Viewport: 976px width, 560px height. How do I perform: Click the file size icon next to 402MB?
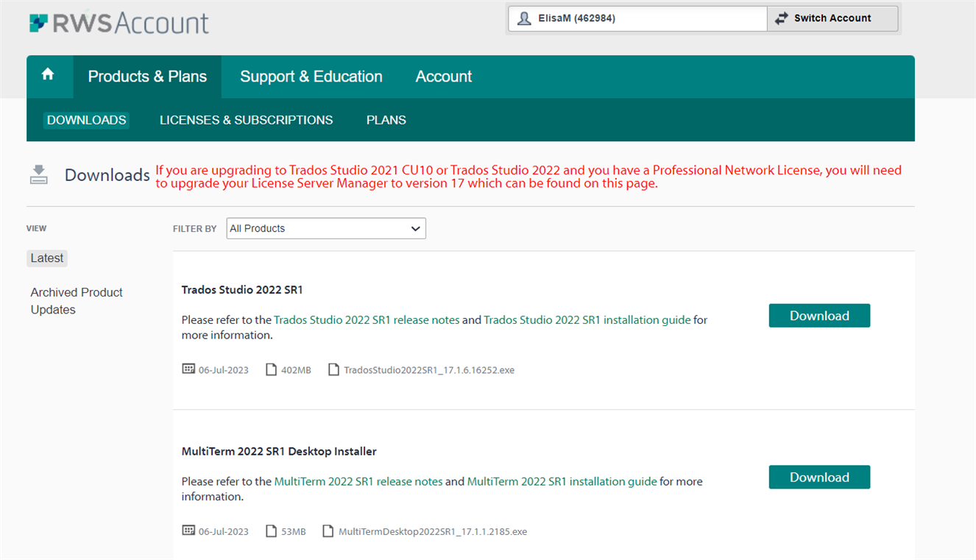[x=272, y=369]
